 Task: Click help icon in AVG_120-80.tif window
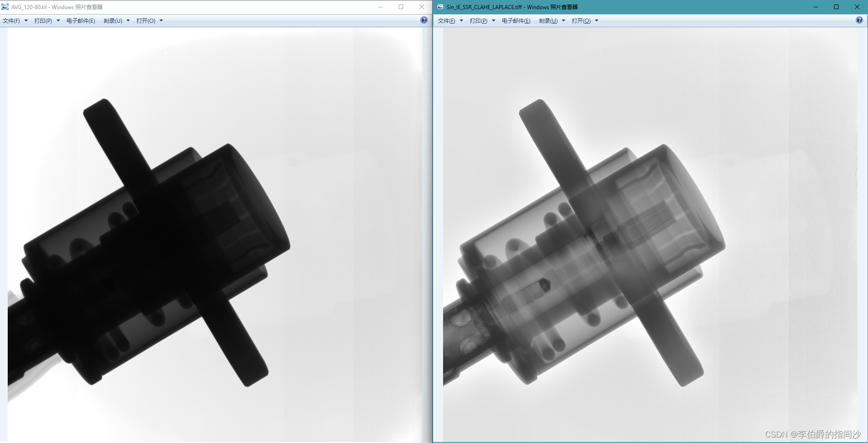[424, 20]
